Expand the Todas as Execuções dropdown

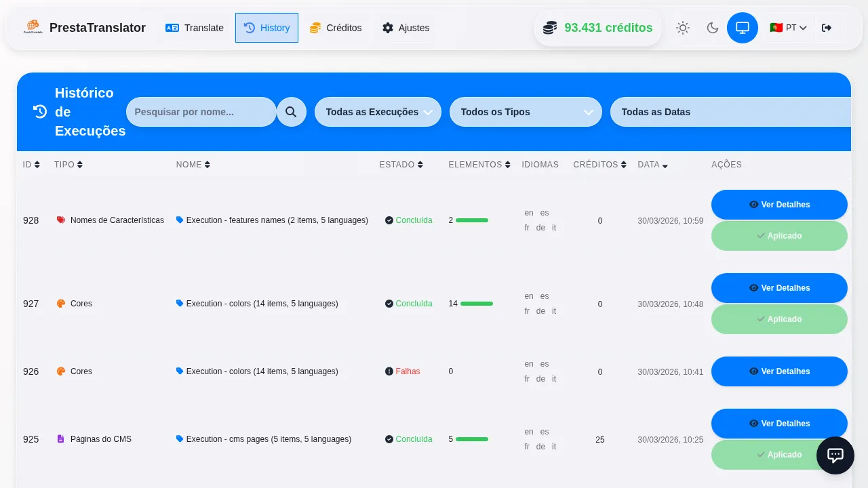[378, 112]
